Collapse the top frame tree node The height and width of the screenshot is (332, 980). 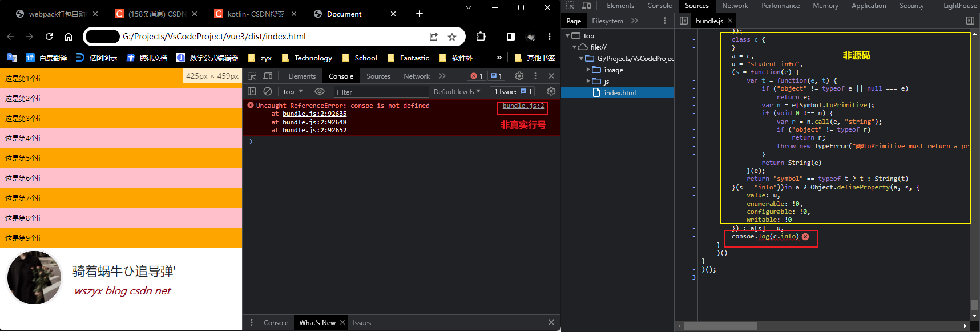pyautogui.click(x=567, y=35)
